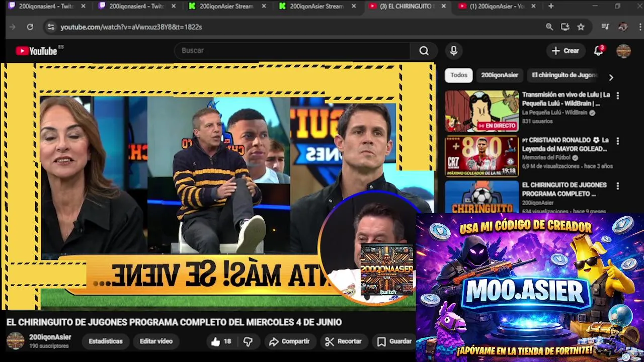Viewport: 644px width, 362px height.
Task: Open the YouTube account avatar menu
Action: 623,51
